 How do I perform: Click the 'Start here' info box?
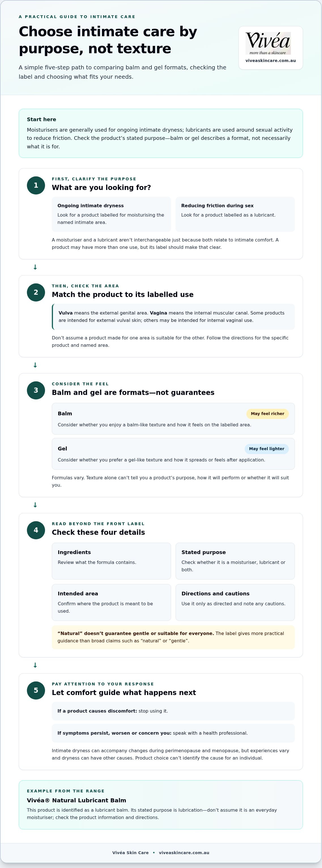coord(161,133)
